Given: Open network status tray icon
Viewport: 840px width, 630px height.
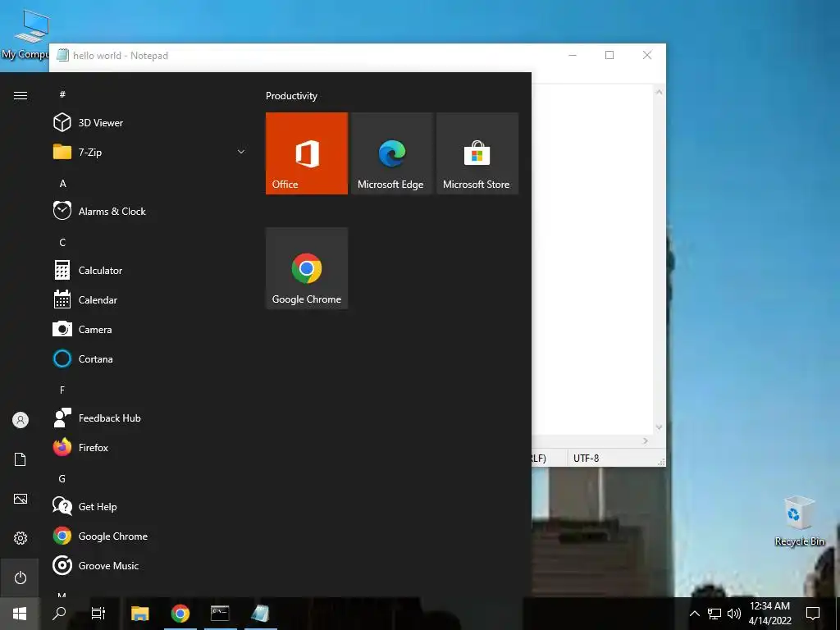Looking at the screenshot, I should coord(714,614).
